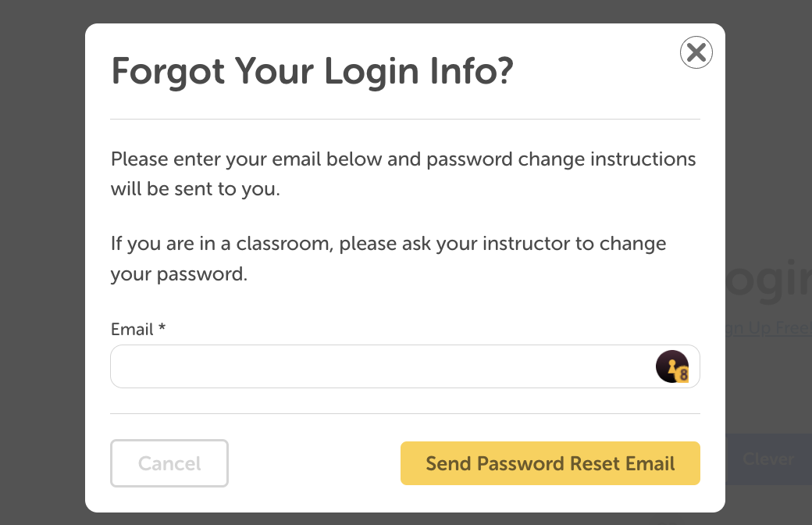Click the divider line above the Cancel button
The image size is (812, 525).
(405, 413)
